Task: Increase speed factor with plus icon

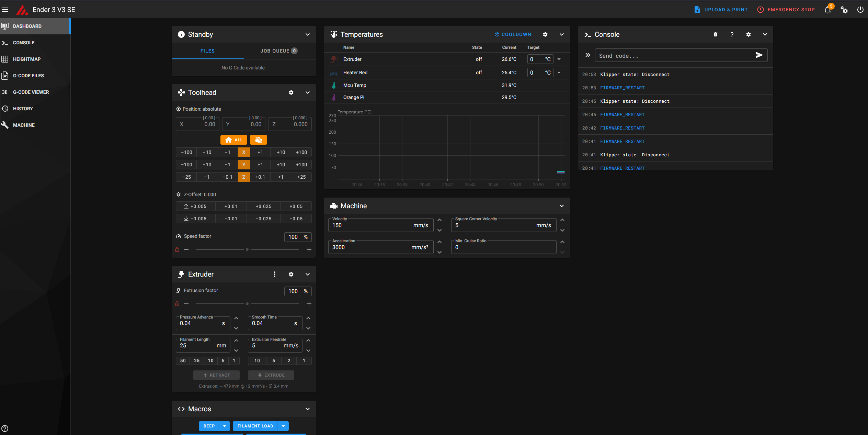Action: tap(309, 249)
